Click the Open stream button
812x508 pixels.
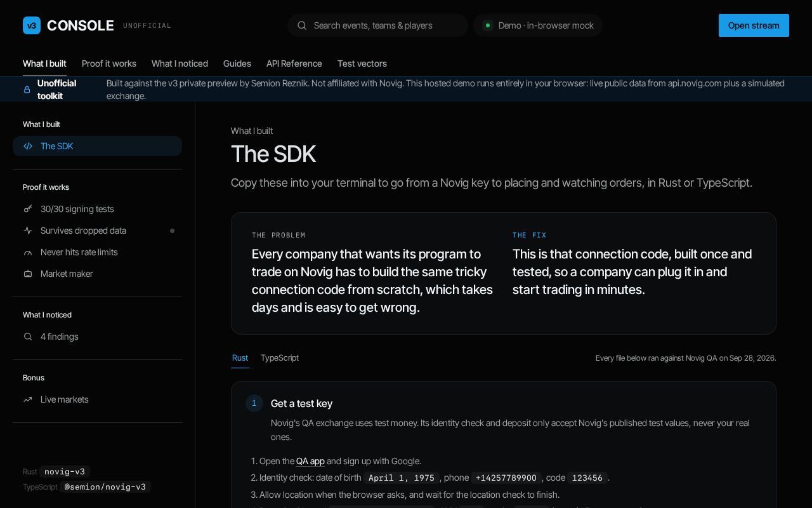point(754,25)
